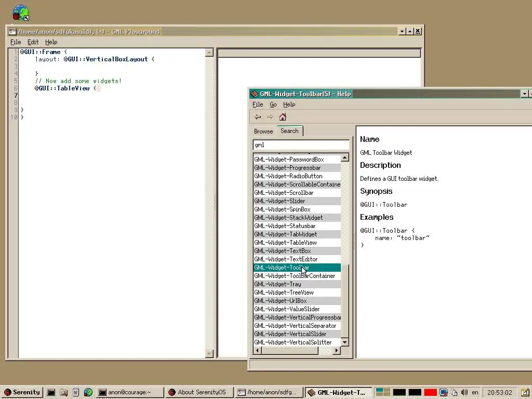
Task: Click the search field containing gml
Action: click(301, 145)
